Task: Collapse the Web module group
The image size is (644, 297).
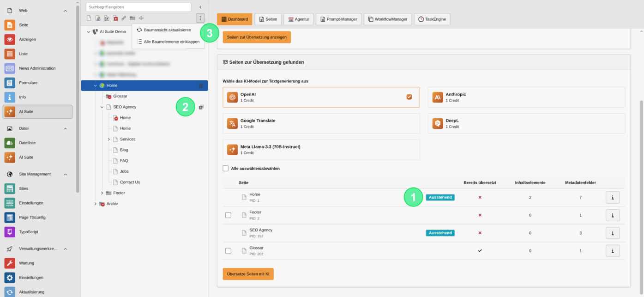Action: (65, 11)
